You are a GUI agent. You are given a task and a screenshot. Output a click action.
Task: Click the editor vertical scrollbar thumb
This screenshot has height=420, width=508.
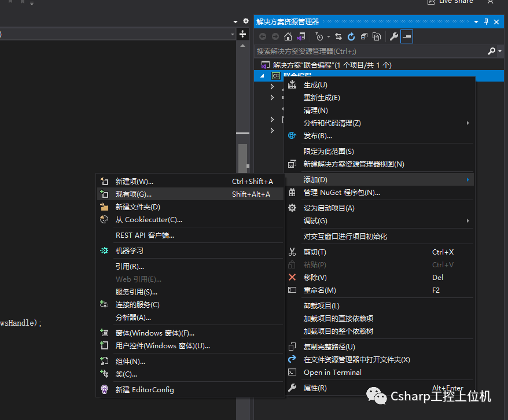(242, 158)
